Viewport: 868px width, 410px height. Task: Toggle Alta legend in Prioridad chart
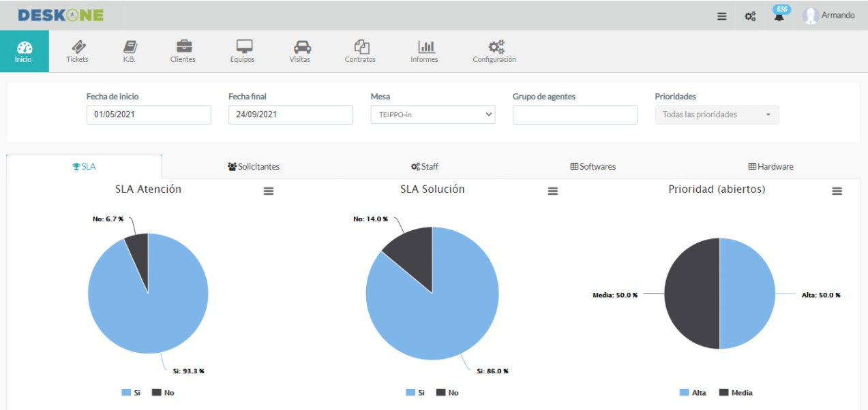click(693, 393)
